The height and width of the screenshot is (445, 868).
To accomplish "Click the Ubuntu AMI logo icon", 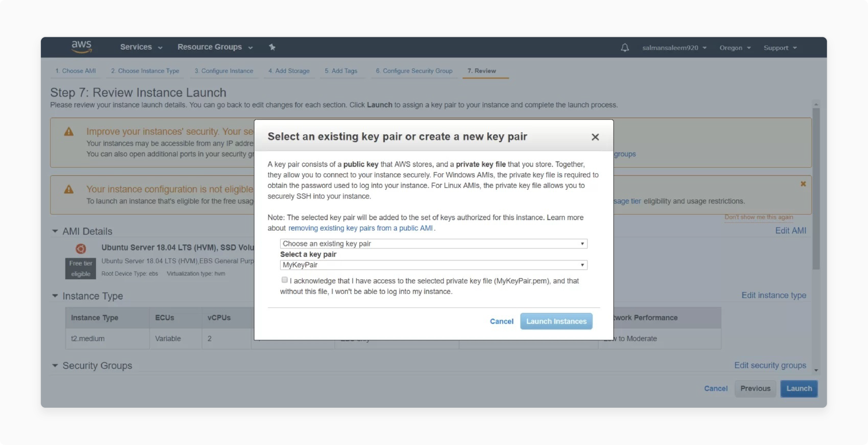I will [x=81, y=249].
